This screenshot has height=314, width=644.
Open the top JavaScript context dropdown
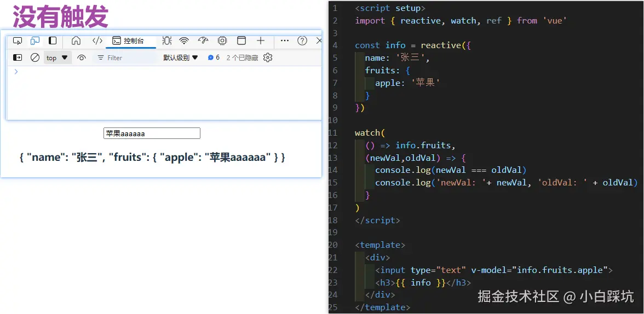[x=57, y=58]
